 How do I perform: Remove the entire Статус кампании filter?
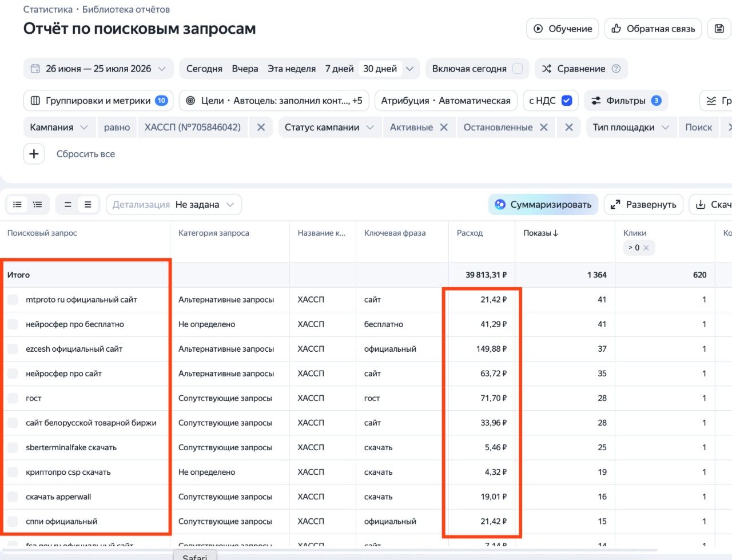[x=569, y=127]
